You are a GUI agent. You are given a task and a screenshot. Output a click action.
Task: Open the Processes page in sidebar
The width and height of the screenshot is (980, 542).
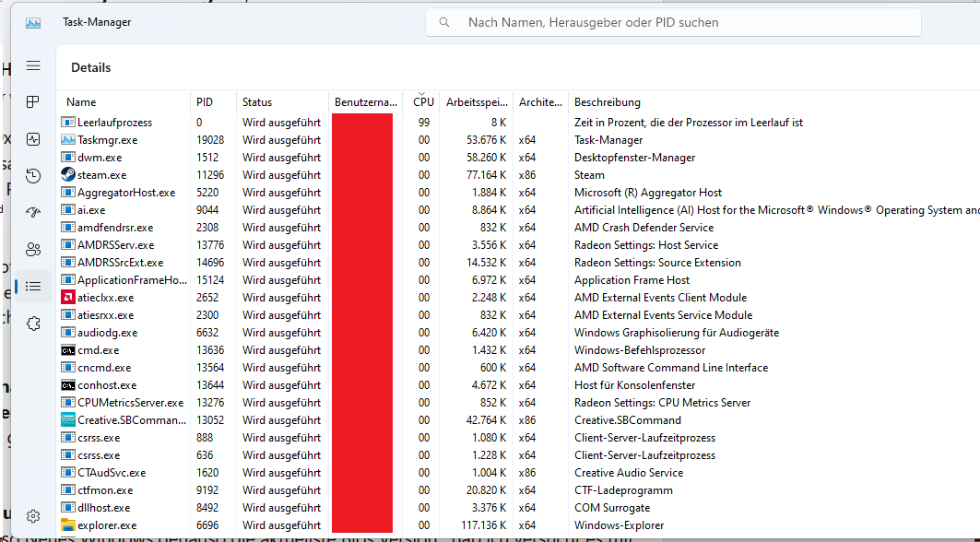click(33, 102)
